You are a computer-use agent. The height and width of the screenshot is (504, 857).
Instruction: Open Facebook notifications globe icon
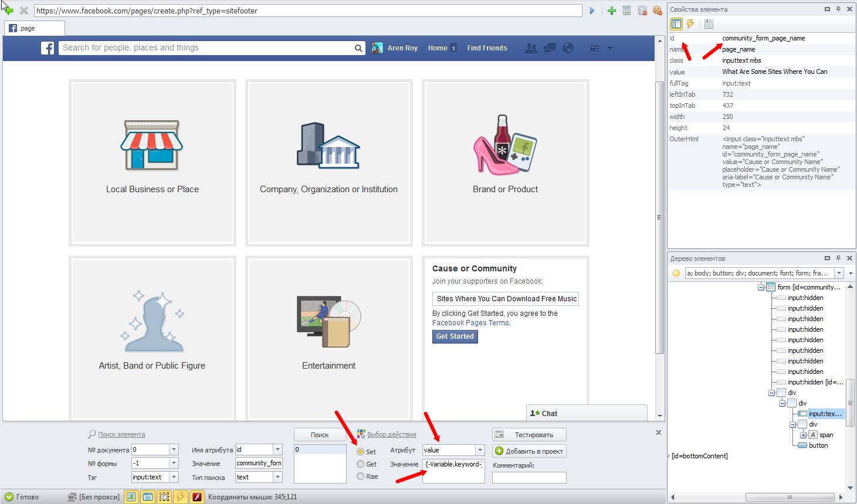coord(568,48)
